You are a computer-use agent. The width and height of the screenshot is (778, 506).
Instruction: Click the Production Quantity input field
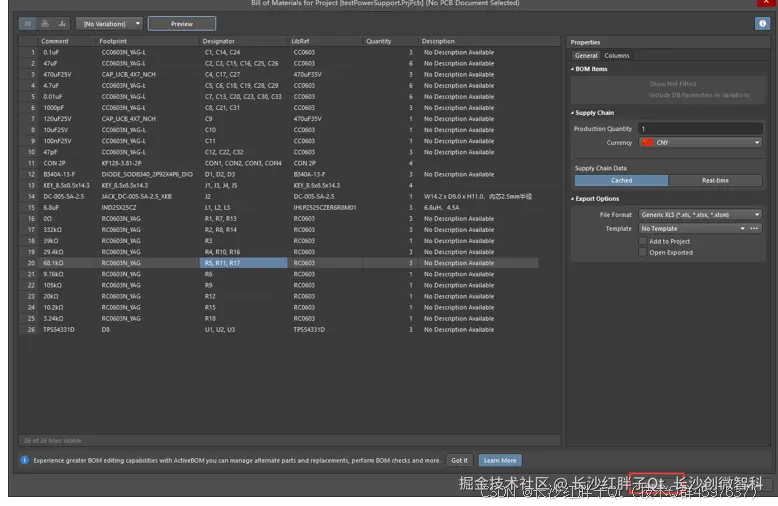click(x=700, y=128)
